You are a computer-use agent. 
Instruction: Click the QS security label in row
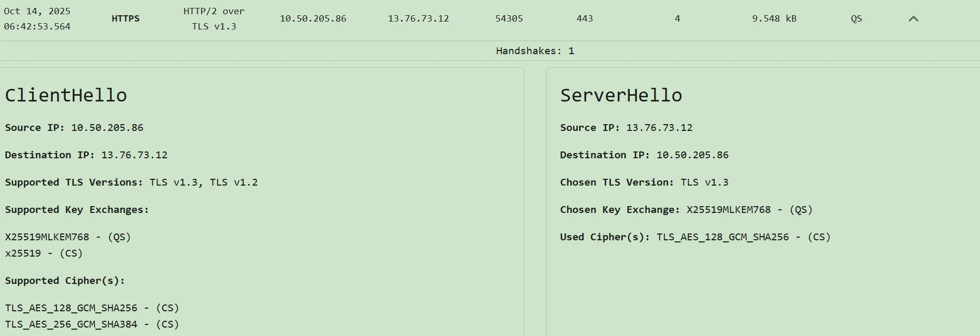coord(856,18)
